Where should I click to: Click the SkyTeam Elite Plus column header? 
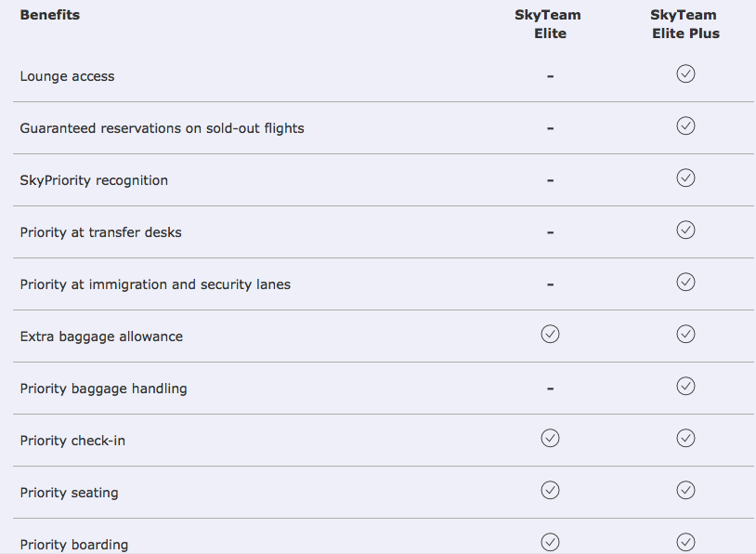[x=685, y=24]
